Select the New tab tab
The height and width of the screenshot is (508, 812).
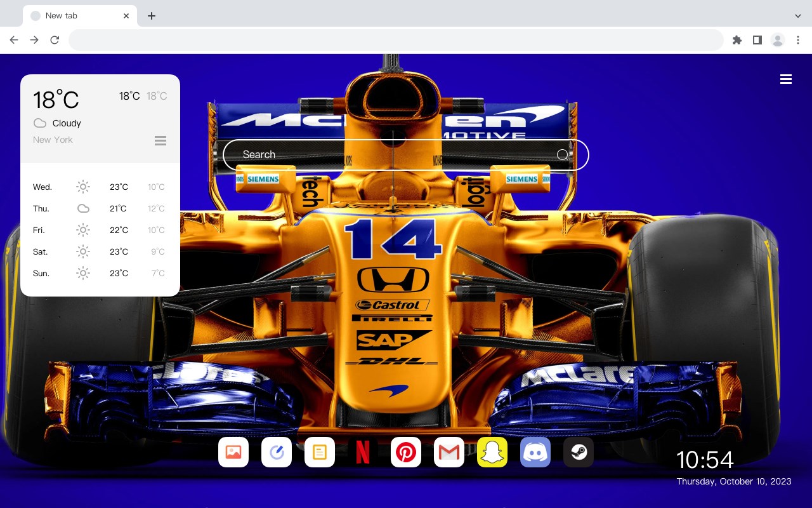pos(80,16)
